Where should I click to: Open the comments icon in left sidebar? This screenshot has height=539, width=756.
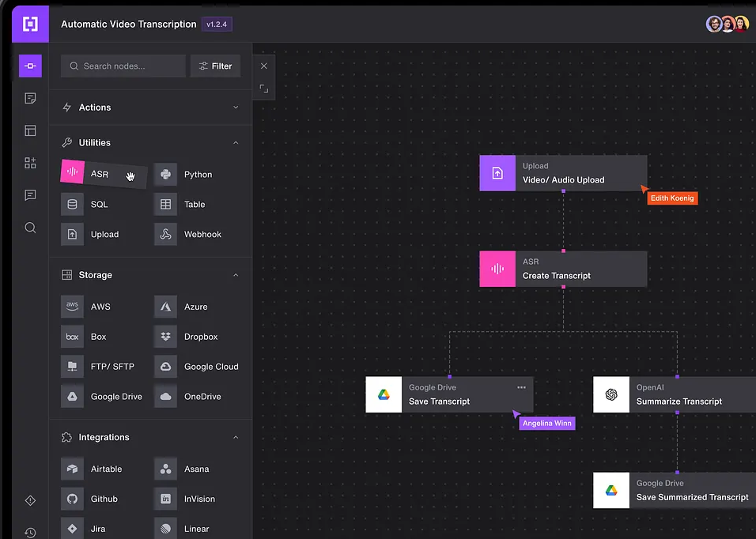pos(30,195)
